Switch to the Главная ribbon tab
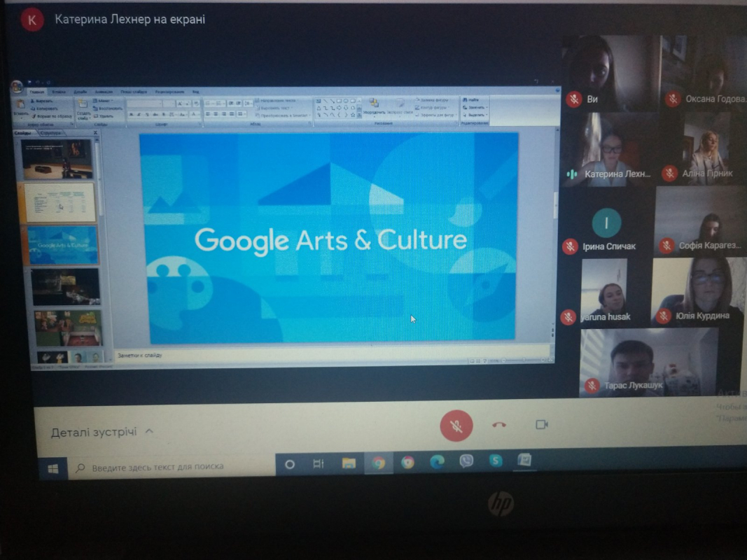 (36, 92)
